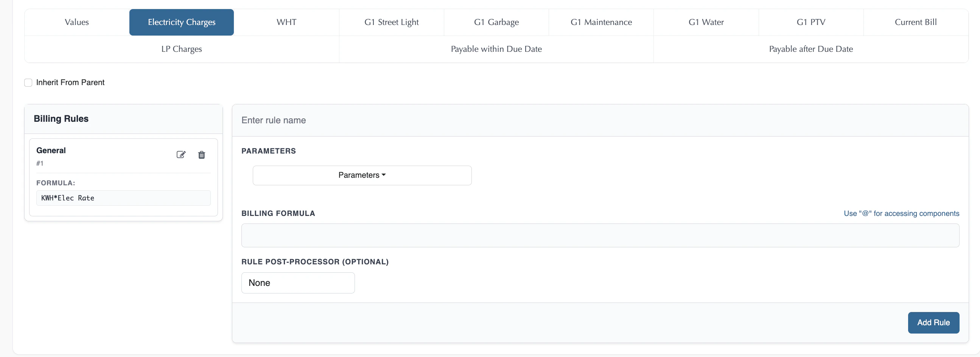Click the KWH*Elec Rate formula text
Image resolution: width=980 pixels, height=357 pixels.
pos(68,198)
